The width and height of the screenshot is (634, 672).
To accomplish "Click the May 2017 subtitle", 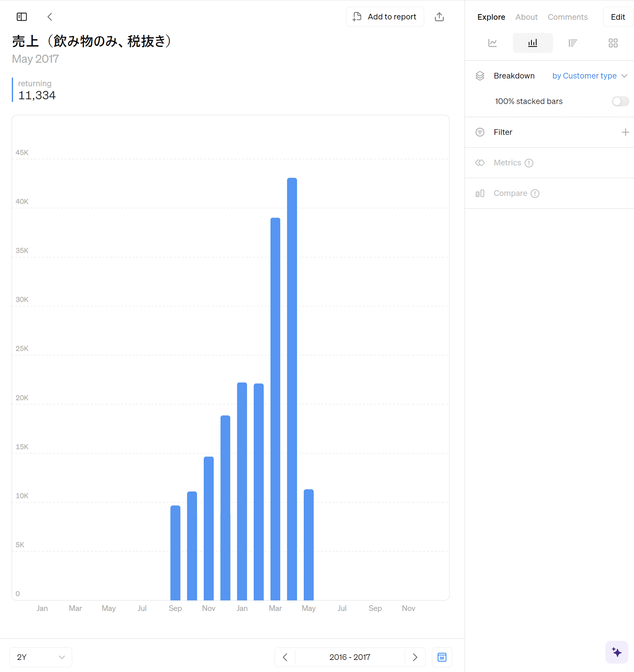I will click(x=35, y=59).
